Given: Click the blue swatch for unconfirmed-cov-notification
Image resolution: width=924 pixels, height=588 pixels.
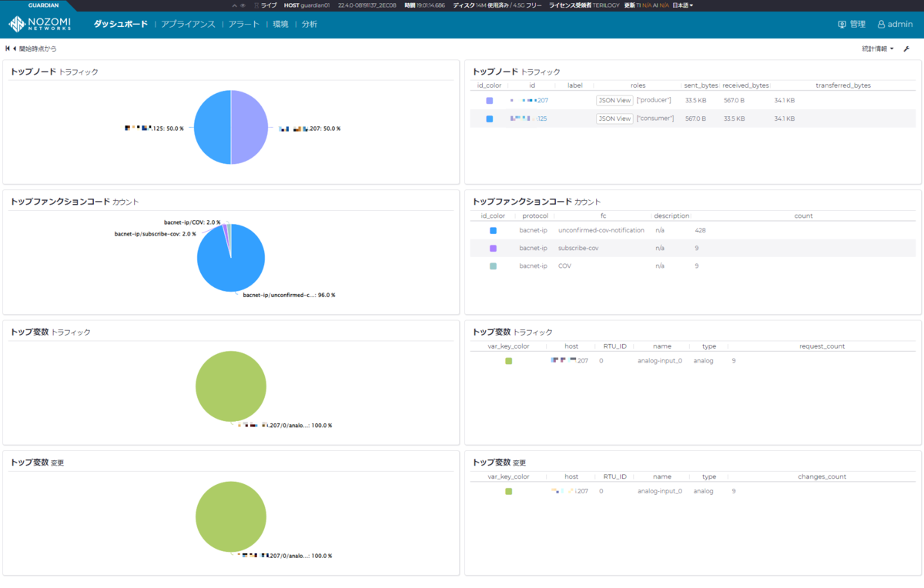Looking at the screenshot, I should [493, 230].
